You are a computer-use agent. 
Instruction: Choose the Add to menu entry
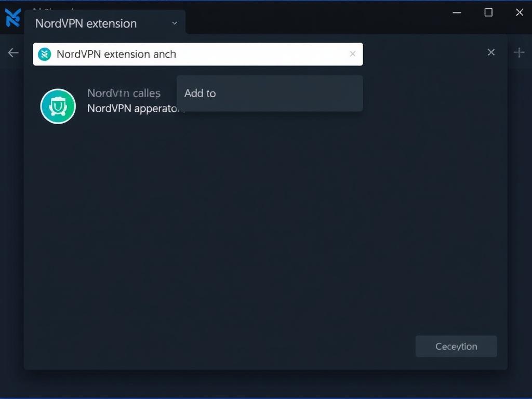(270, 94)
